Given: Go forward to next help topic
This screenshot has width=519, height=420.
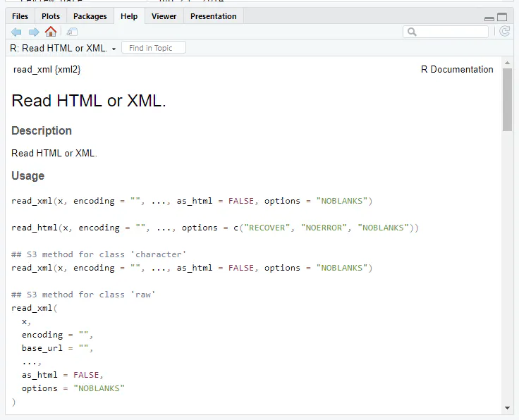Looking at the screenshot, I should pyautogui.click(x=34, y=32).
